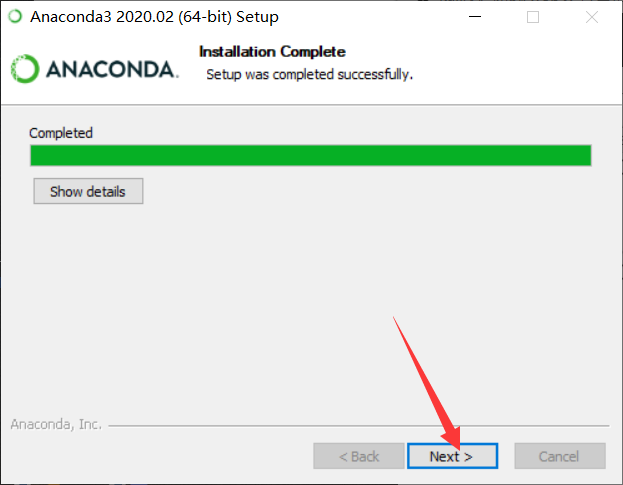623x485 pixels.
Task: Click the full green progress bar
Action: [x=311, y=155]
